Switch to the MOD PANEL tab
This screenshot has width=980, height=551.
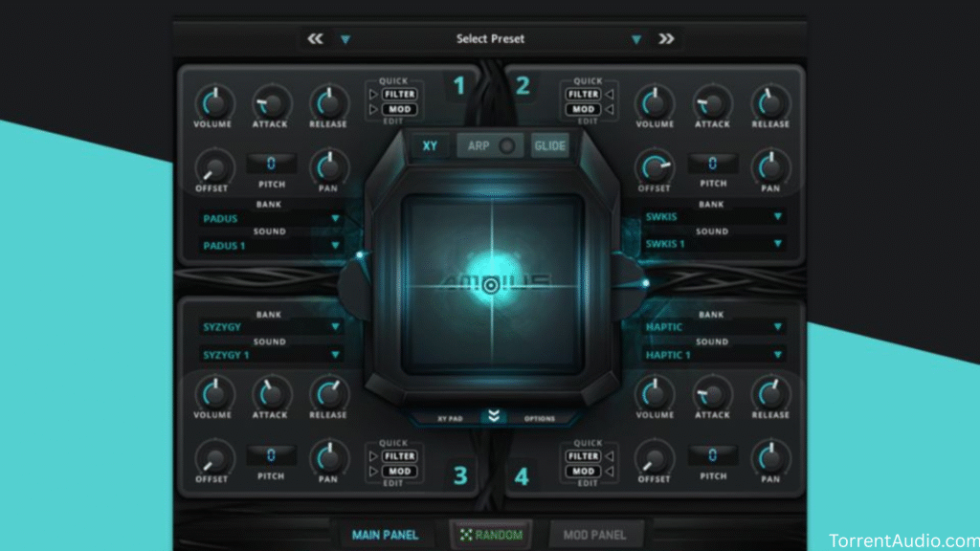point(596,535)
